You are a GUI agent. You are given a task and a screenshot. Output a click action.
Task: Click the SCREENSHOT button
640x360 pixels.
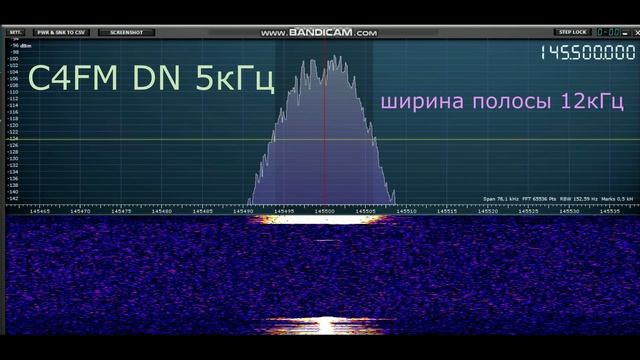pos(127,32)
